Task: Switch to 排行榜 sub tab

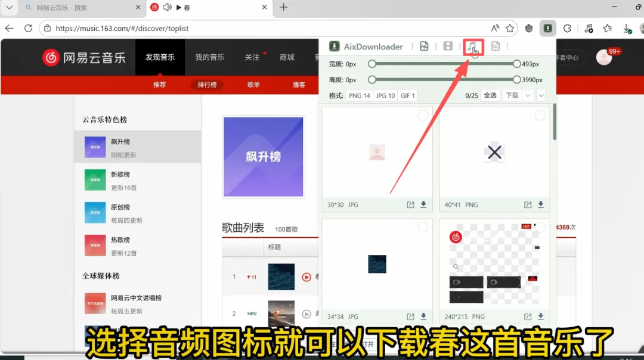Action: 207,85
